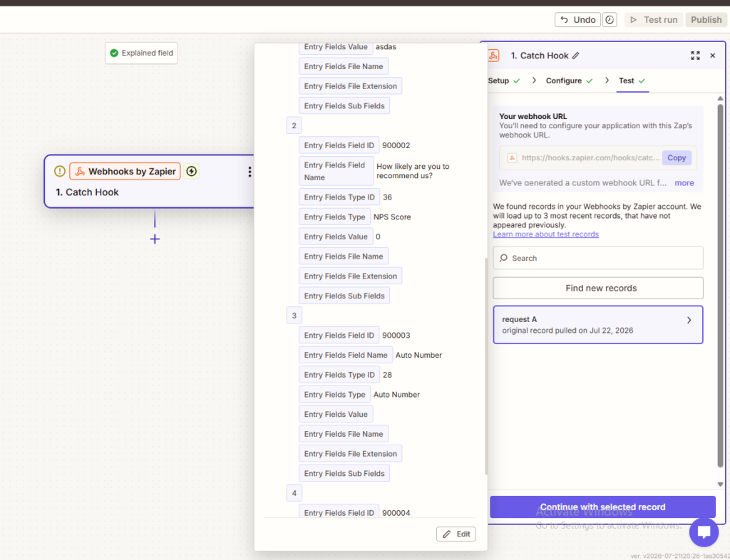Click the Search records field
The height and width of the screenshot is (560, 730).
598,258
